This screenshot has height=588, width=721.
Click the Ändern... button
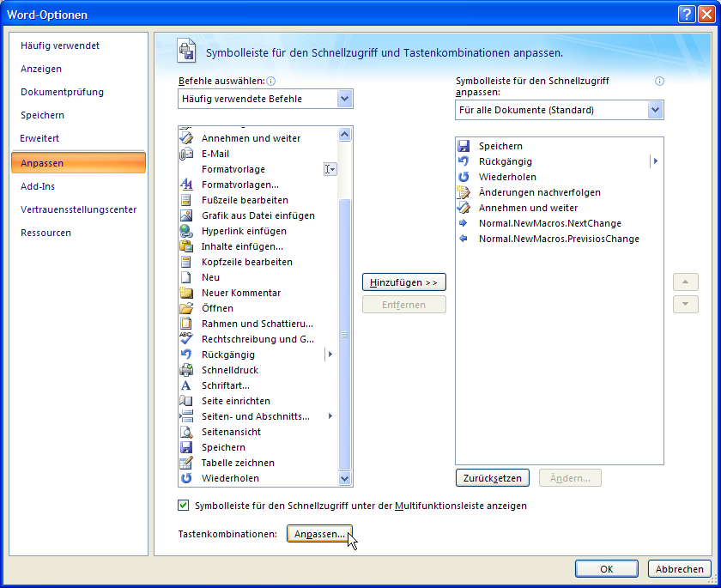click(570, 478)
